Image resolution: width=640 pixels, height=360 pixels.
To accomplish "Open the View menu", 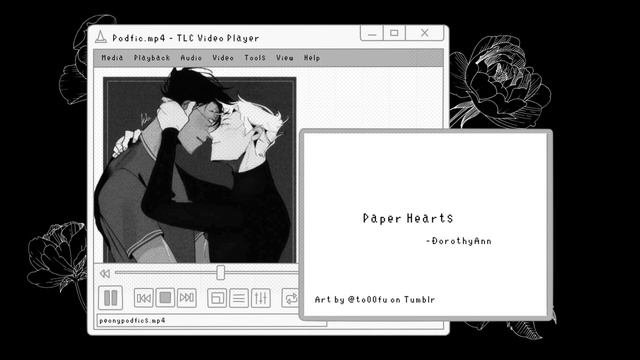I will (x=284, y=58).
